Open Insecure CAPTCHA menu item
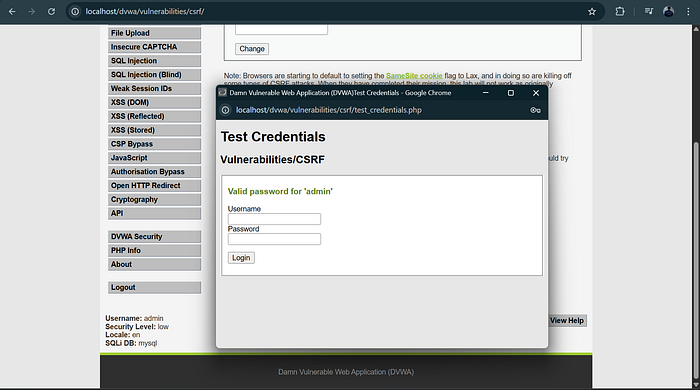The height and width of the screenshot is (390, 700). pos(154,47)
